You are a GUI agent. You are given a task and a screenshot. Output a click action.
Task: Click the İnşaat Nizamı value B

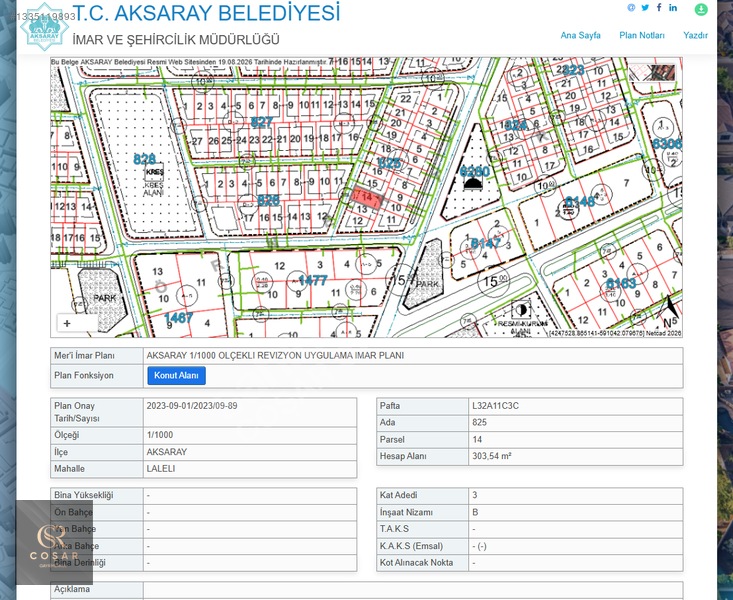point(475,513)
